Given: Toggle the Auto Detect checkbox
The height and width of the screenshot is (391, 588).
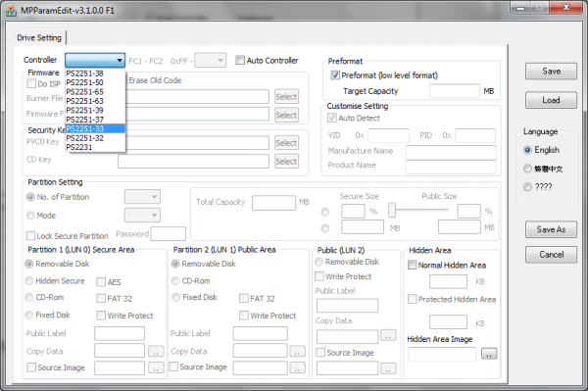Looking at the screenshot, I should coord(332,119).
